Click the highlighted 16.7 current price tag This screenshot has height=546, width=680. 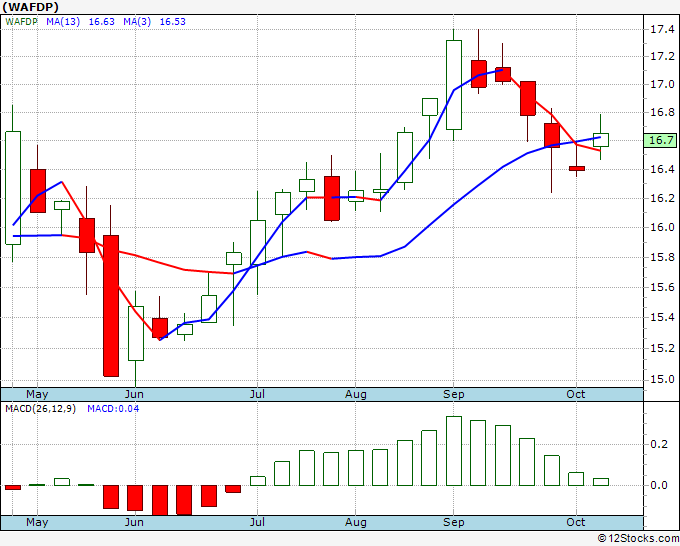click(x=660, y=140)
